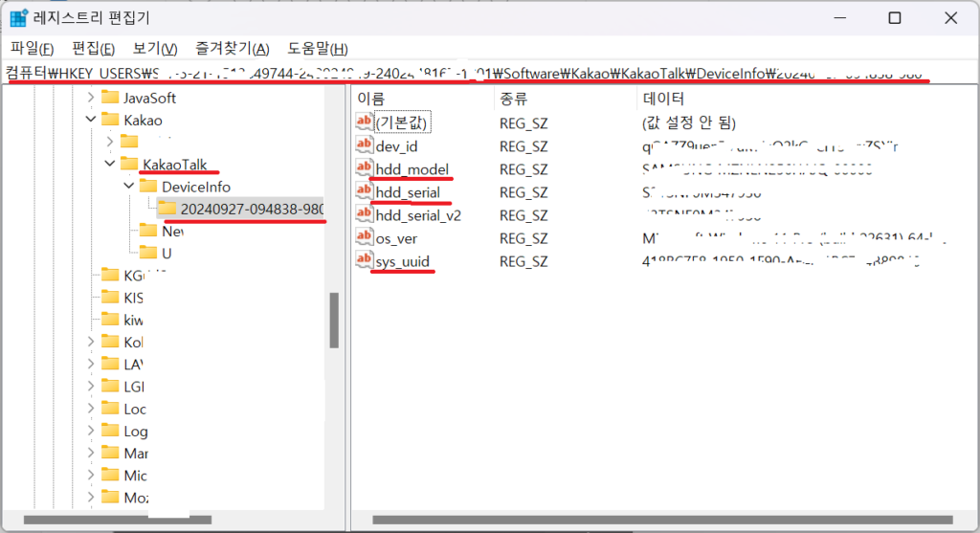Select the KakaoTalk folder icon
Image resolution: width=980 pixels, height=533 pixels.
(129, 164)
